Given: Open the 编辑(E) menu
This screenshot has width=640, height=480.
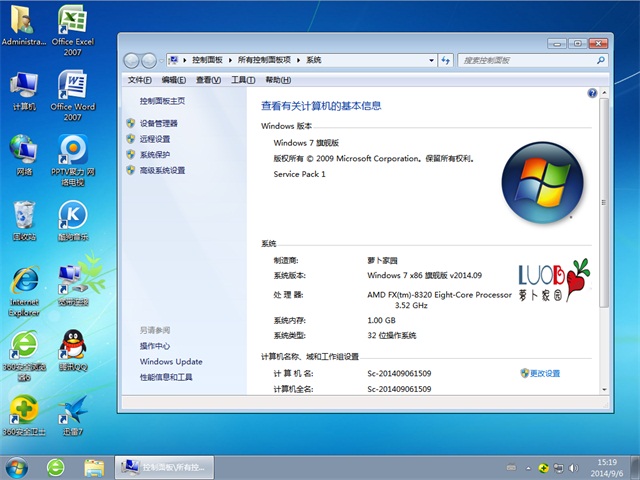Looking at the screenshot, I should [x=173, y=80].
